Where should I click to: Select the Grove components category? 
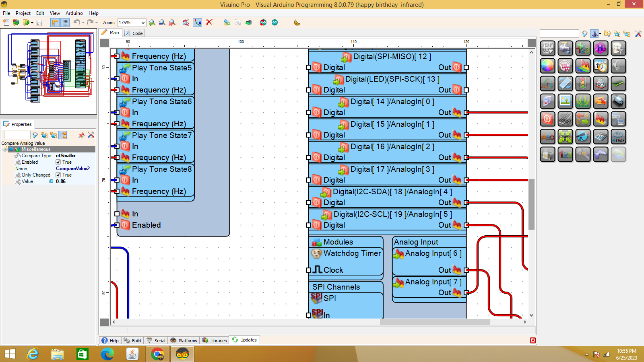583,101
